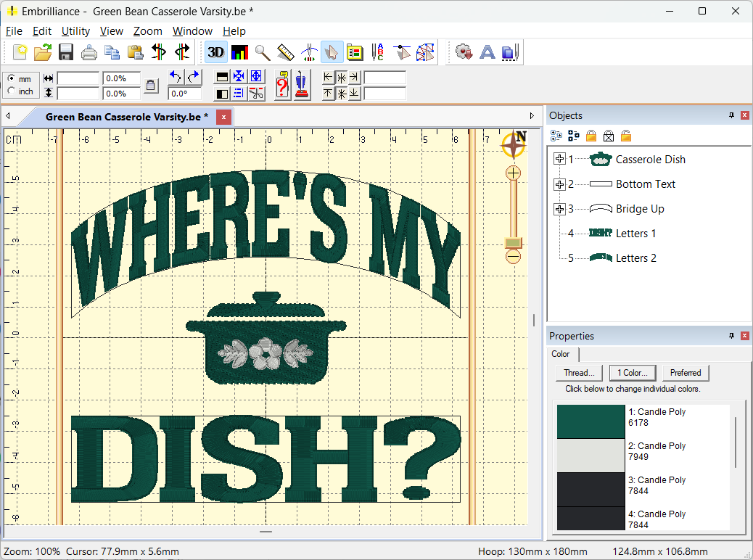Image resolution: width=753 pixels, height=560 pixels.
Task: Click the closed padlock icon in Objects panel
Action: tap(591, 136)
